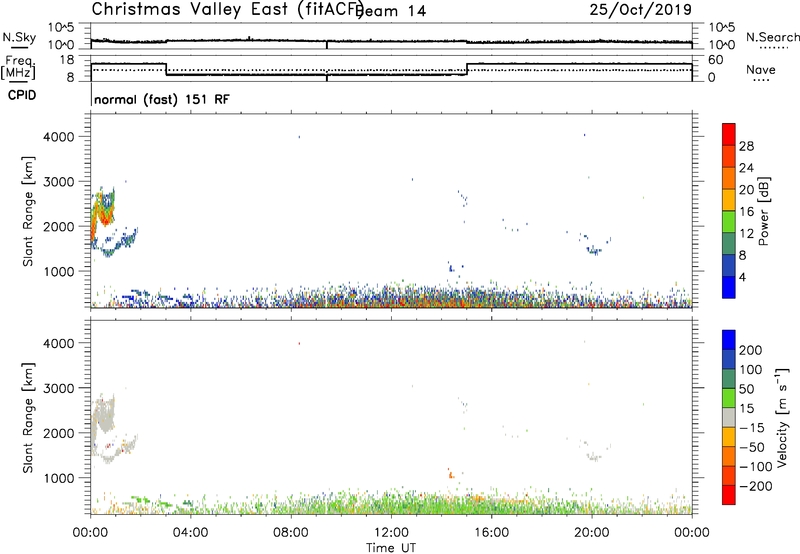Click the '4000' tick on power panel

tap(59, 137)
